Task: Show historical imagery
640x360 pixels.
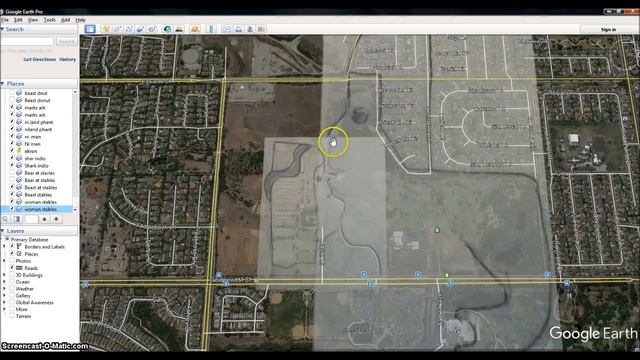Action: (x=167, y=29)
